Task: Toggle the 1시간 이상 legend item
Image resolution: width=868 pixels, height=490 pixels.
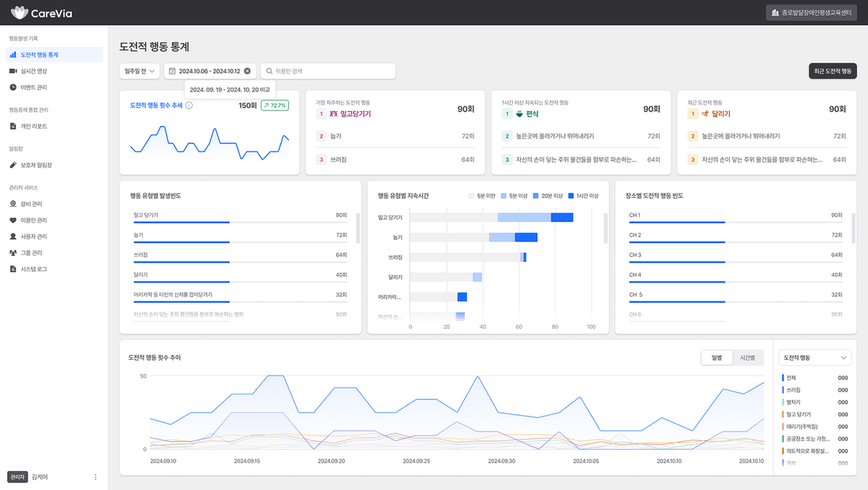Action: point(583,196)
